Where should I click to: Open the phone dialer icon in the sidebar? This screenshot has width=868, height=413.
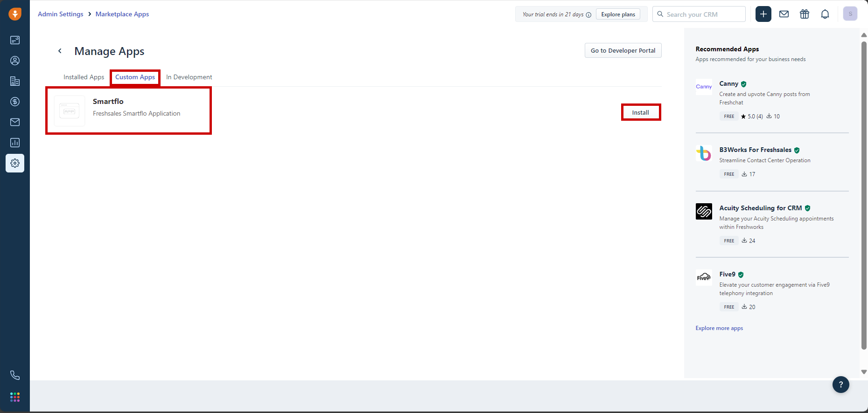[x=15, y=375]
